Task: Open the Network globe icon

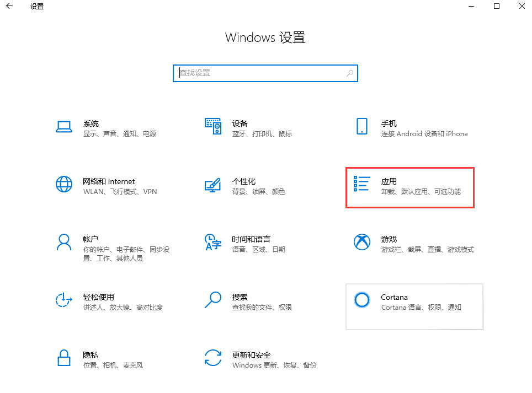Action: (64, 184)
